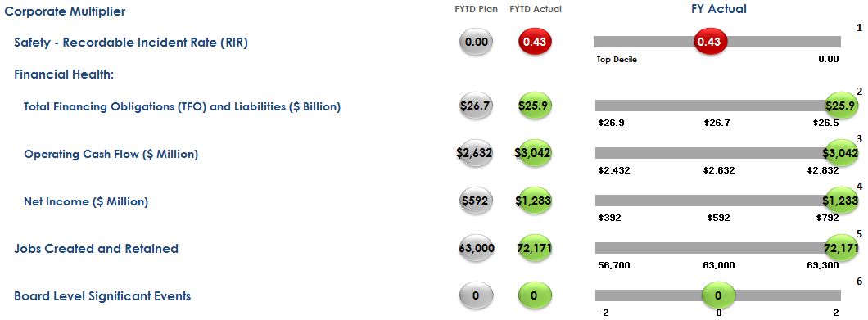Open Safety - Recordable Incident Rate (RIR) label
This screenshot has height=320, width=868.
coord(131,43)
